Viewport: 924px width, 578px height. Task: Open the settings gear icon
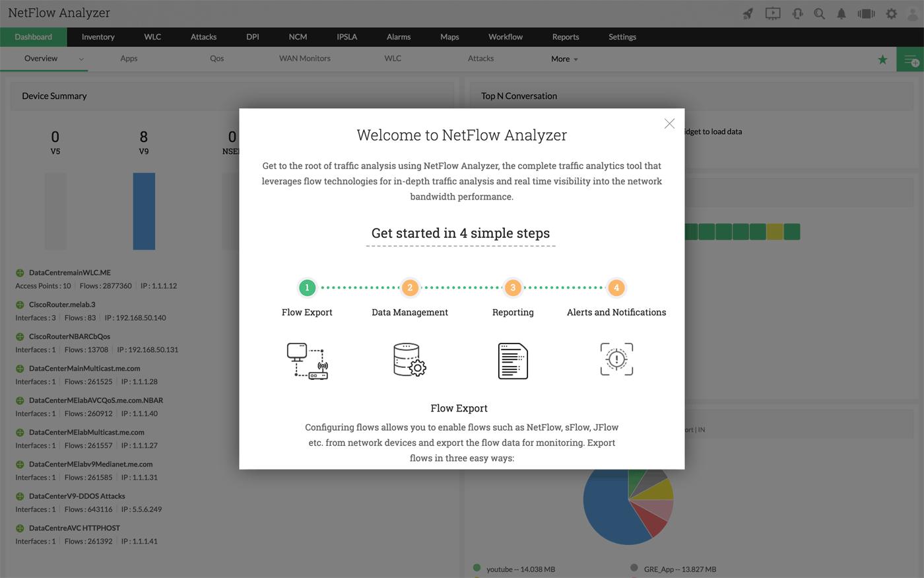pyautogui.click(x=891, y=14)
